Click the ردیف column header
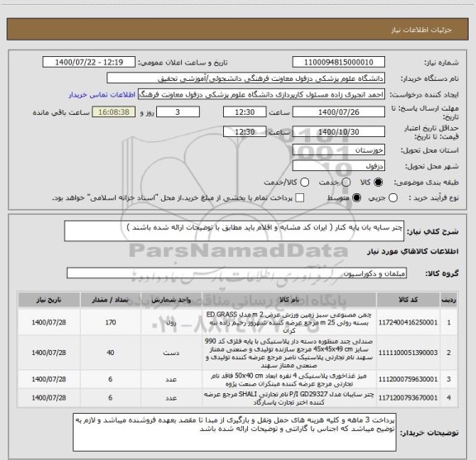 [x=449, y=300]
